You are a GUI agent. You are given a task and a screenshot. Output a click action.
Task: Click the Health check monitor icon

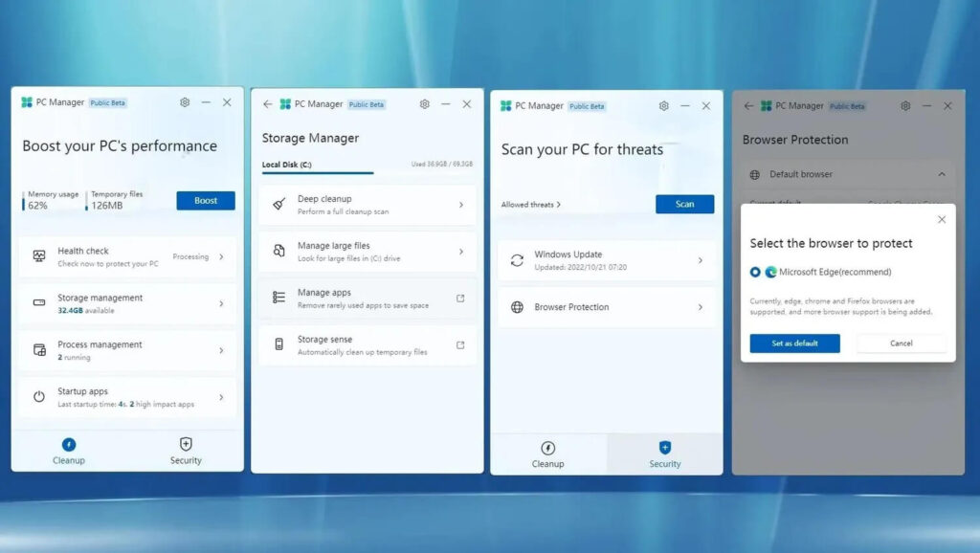[x=39, y=256]
